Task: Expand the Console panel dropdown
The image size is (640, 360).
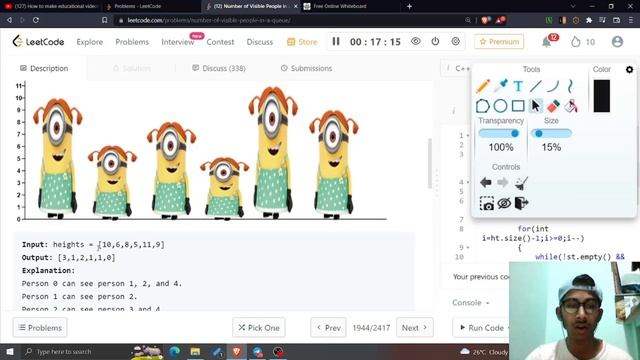Action: pos(471,302)
